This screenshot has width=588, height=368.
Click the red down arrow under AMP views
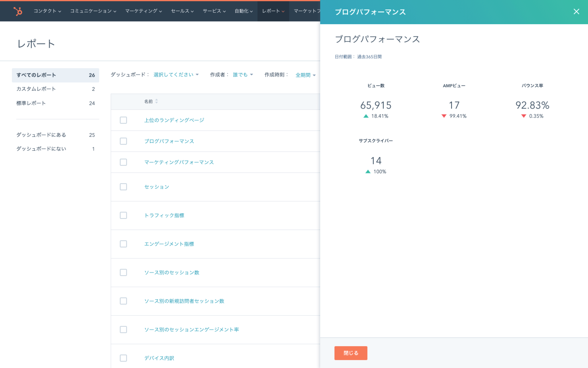pos(444,116)
